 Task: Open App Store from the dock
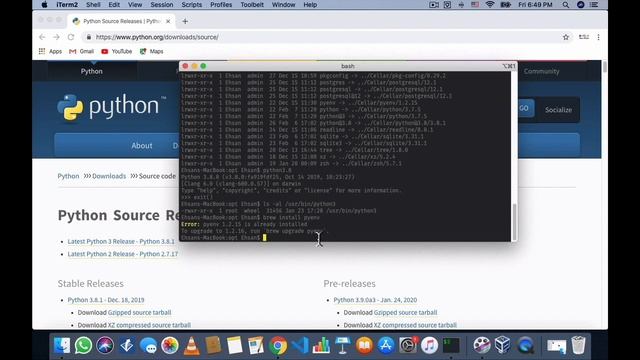[x=386, y=345]
